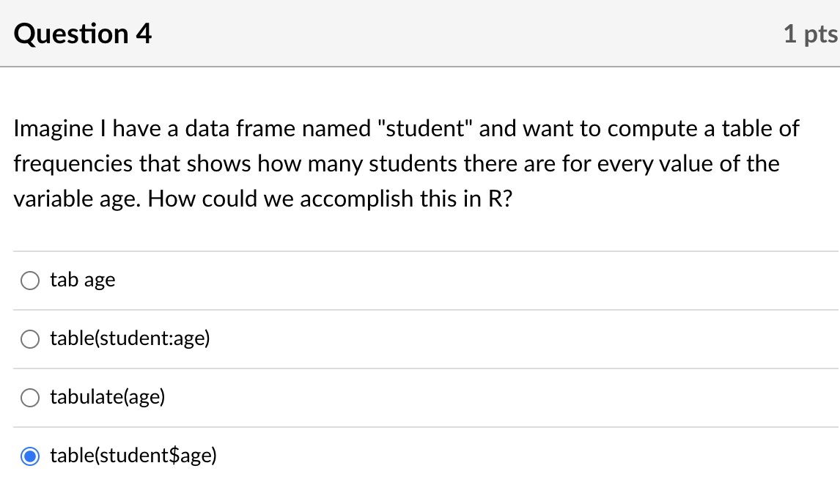Image resolution: width=840 pixels, height=504 pixels.
Task: Click the "Question 4" heading
Action: pyautogui.click(x=83, y=34)
